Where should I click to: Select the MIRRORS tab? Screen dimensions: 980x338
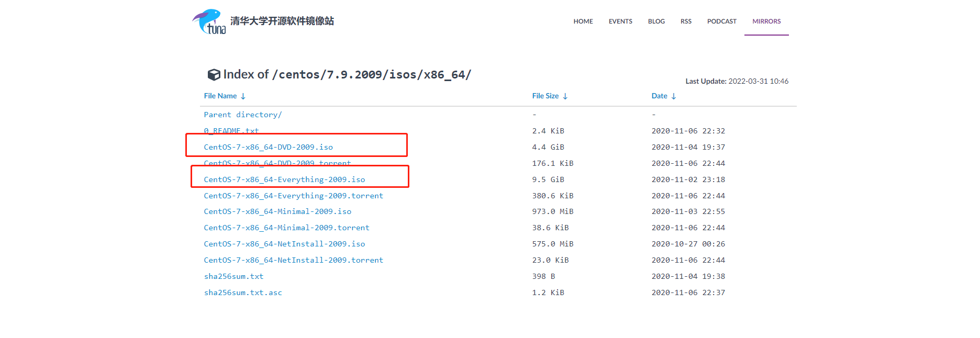pyautogui.click(x=766, y=21)
